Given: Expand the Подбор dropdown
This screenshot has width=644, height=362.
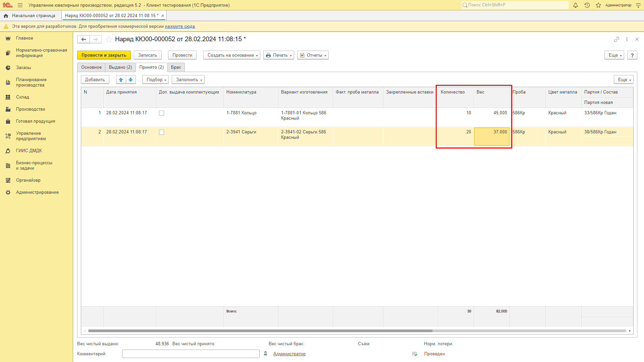Looking at the screenshot, I should click(155, 80).
